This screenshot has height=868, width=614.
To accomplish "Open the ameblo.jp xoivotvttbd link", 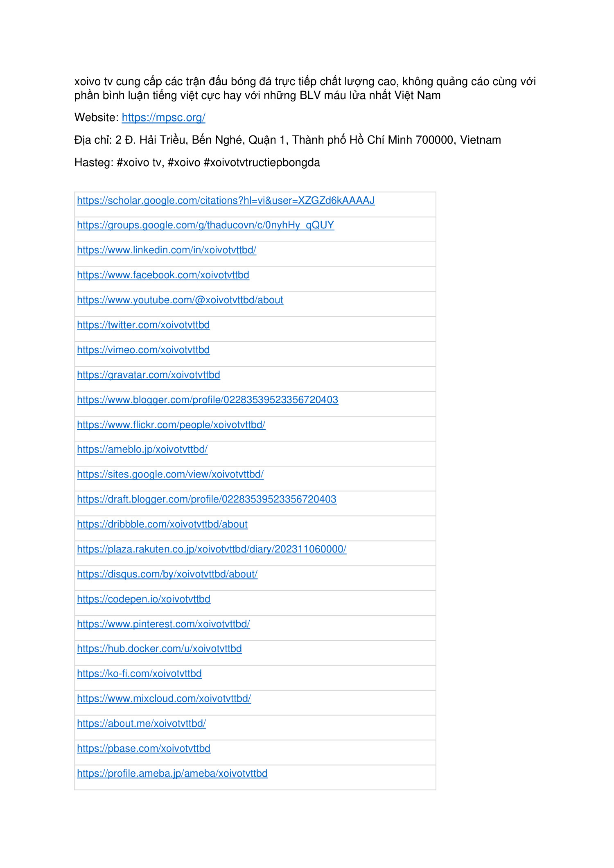I will click(x=142, y=449).
